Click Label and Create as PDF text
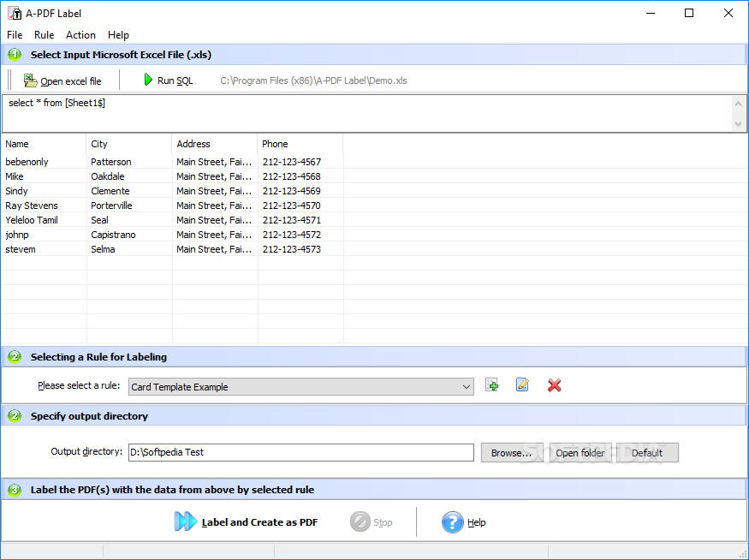 point(259,522)
